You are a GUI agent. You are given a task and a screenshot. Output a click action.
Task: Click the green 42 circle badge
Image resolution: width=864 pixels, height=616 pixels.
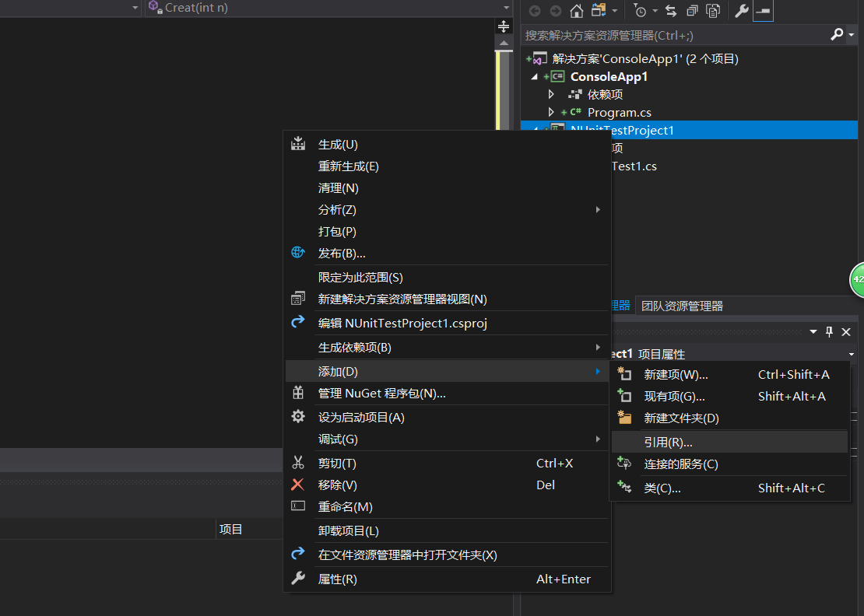point(858,280)
